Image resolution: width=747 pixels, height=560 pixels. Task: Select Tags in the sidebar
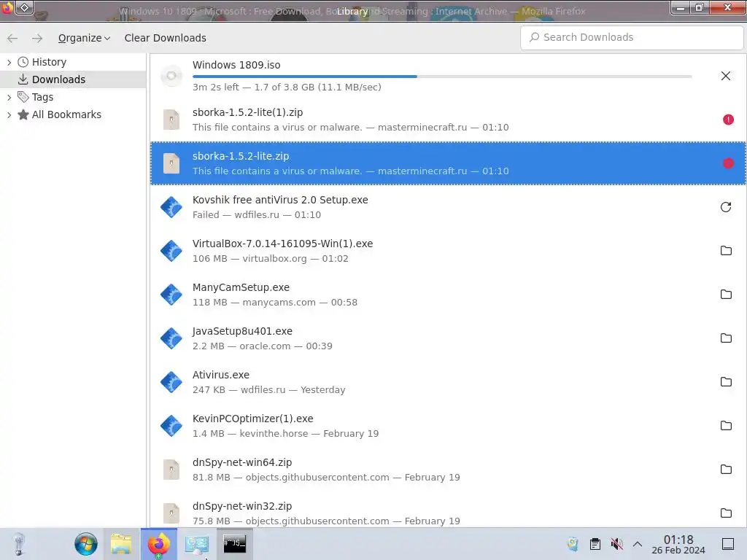click(42, 97)
